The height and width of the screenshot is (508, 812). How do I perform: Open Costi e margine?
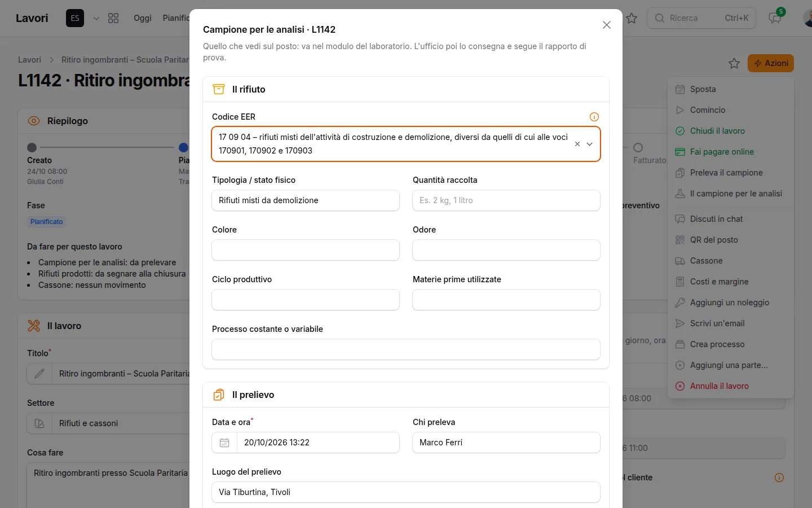[x=731, y=282]
